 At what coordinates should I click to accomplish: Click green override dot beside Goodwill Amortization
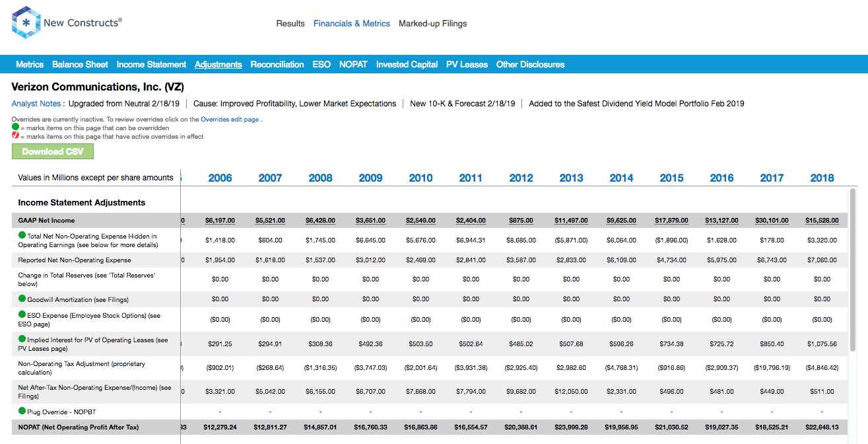point(22,299)
